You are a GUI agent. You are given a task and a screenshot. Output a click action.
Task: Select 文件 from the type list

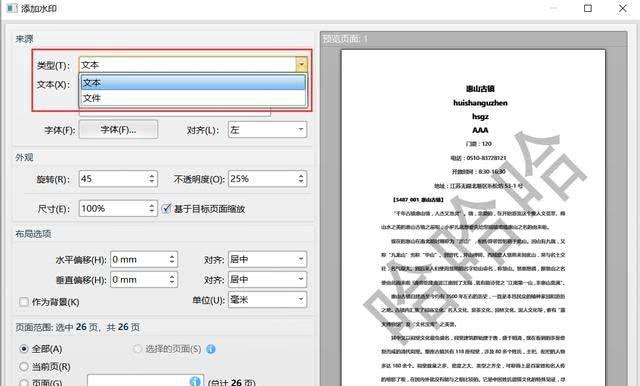click(193, 98)
